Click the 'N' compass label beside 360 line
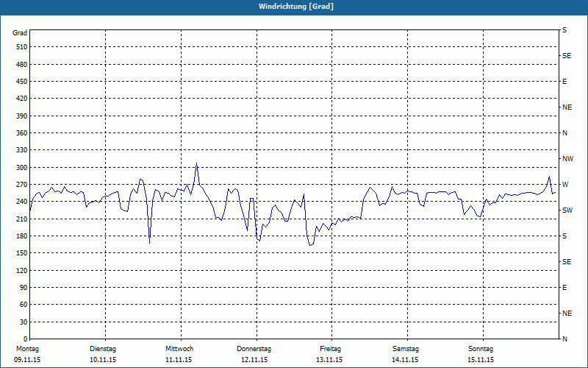This screenshot has width=588, height=368. pos(565,133)
